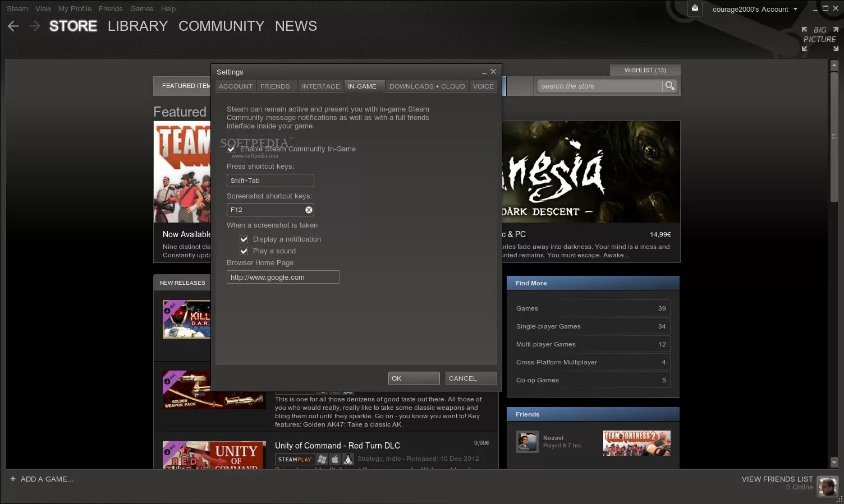Minimize the Settings dialog

coord(484,72)
